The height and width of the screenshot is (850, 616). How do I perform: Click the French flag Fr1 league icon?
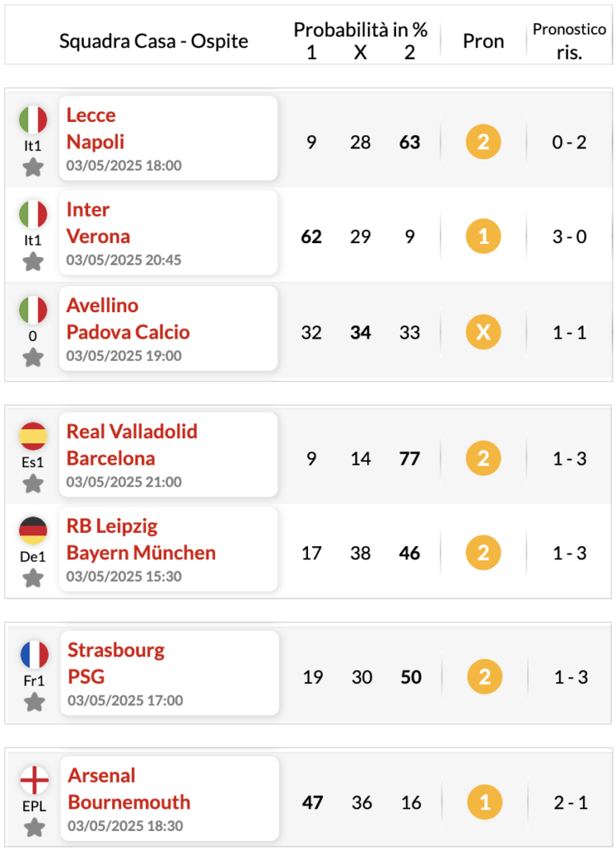tap(35, 654)
